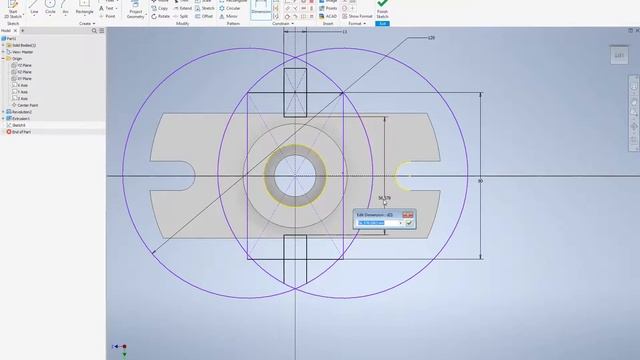Expand View: Master node

(3, 52)
